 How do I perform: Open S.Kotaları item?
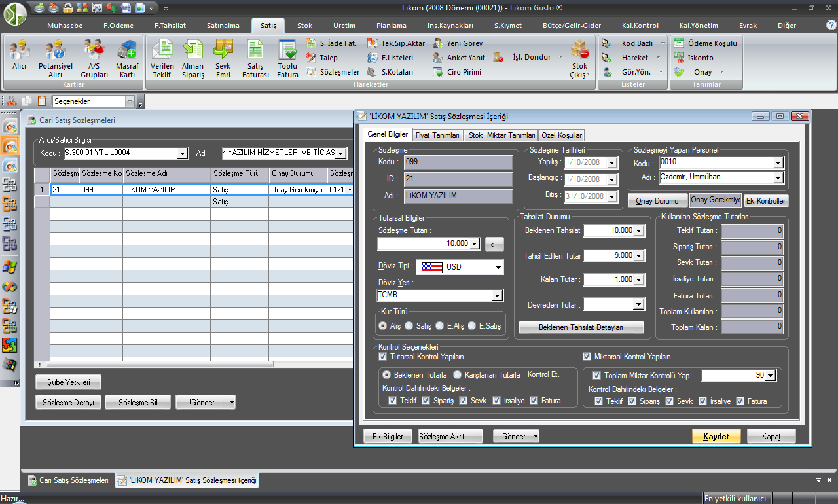tap(390, 72)
